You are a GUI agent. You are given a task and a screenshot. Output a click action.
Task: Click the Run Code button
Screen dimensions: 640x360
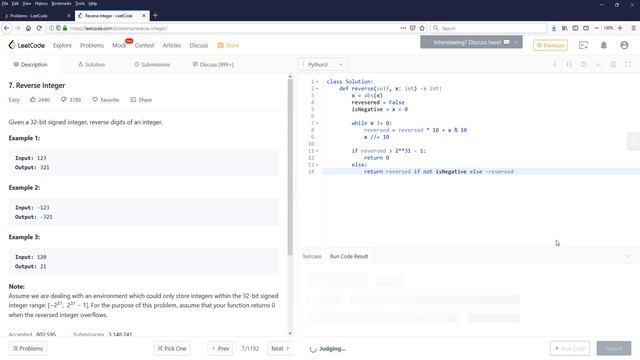click(570, 349)
